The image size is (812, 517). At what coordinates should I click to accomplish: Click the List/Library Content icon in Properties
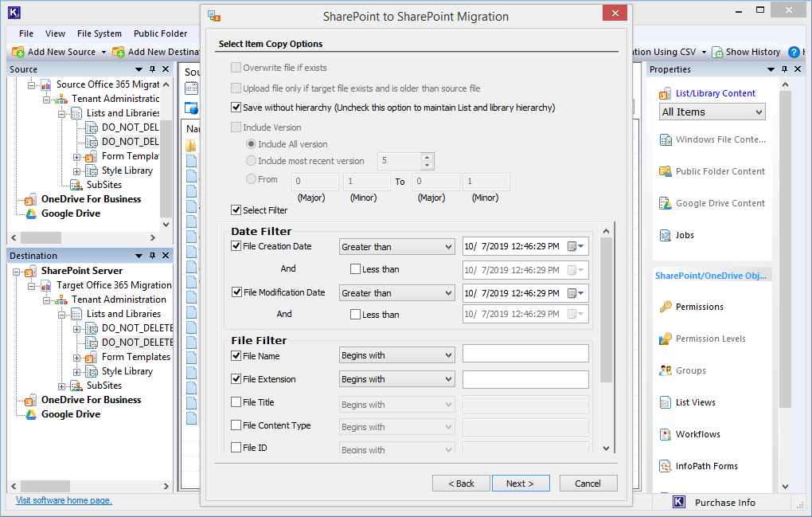click(x=665, y=94)
